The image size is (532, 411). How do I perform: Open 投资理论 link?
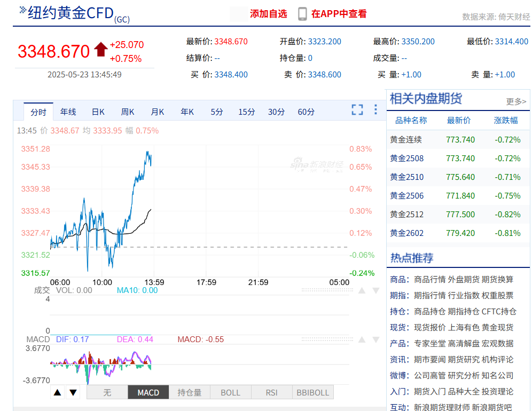coord(497,392)
